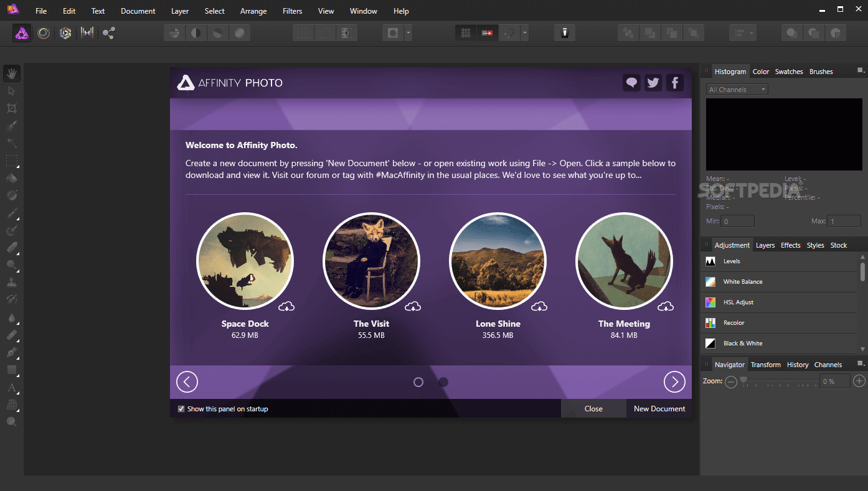
Task: Select the Move arrow tool
Action: point(12,91)
